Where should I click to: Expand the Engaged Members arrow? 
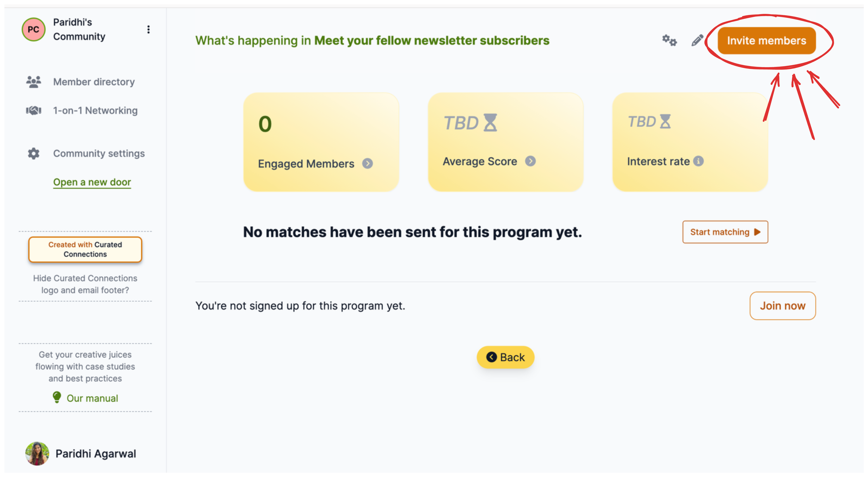[x=367, y=164]
